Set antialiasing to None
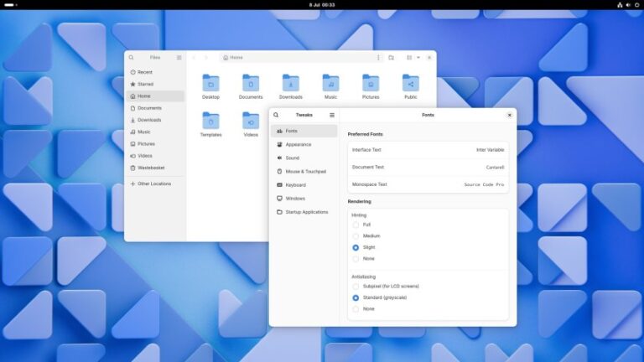The width and height of the screenshot is (644, 362). (x=356, y=309)
